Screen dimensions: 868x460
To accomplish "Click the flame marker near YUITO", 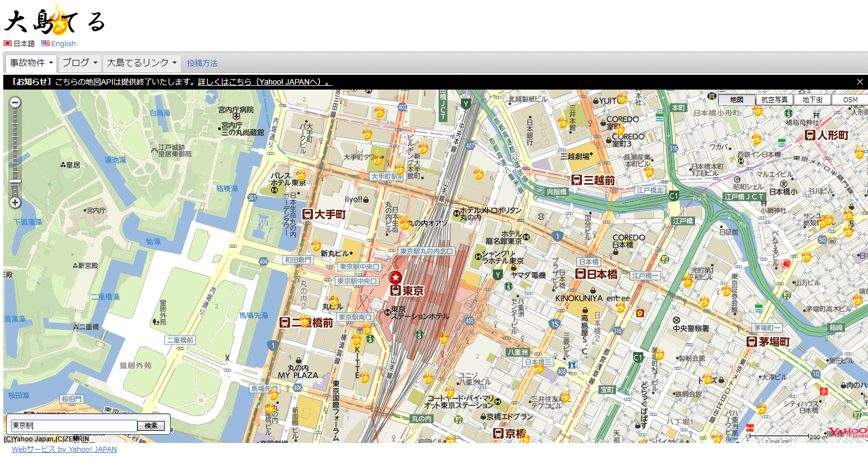I will [x=622, y=98].
